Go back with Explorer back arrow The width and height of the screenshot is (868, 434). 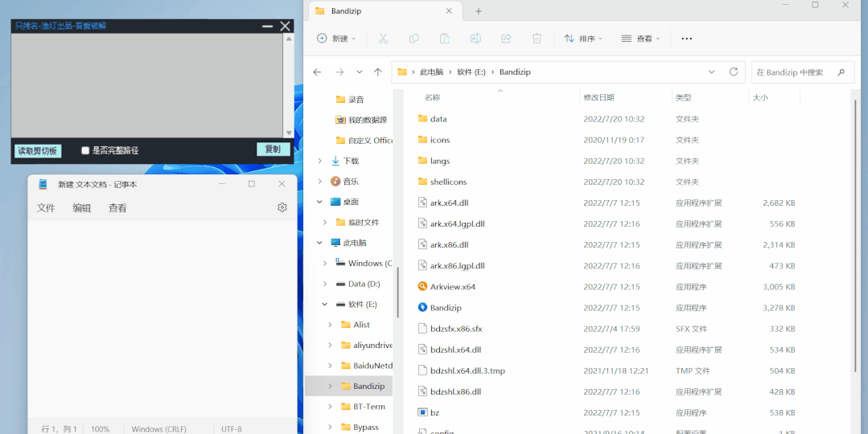point(317,72)
